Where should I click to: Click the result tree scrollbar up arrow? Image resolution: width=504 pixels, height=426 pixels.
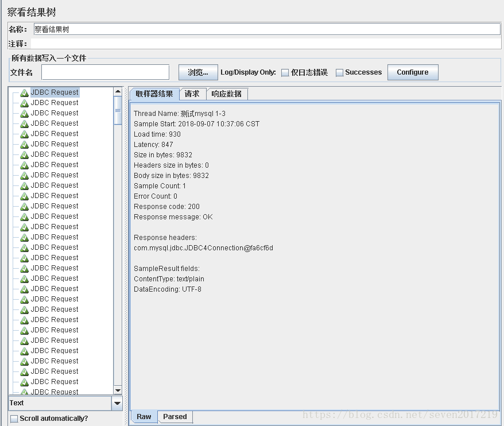pos(118,92)
